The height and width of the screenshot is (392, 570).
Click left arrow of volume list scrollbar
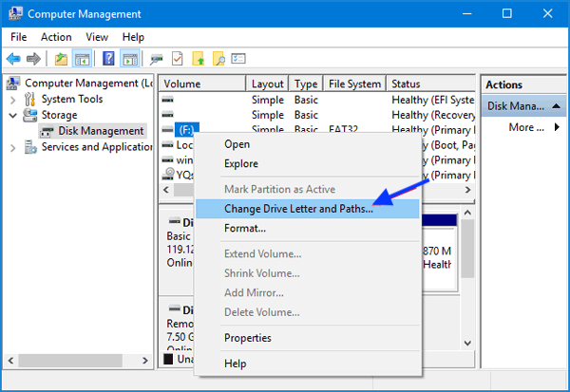coord(166,190)
